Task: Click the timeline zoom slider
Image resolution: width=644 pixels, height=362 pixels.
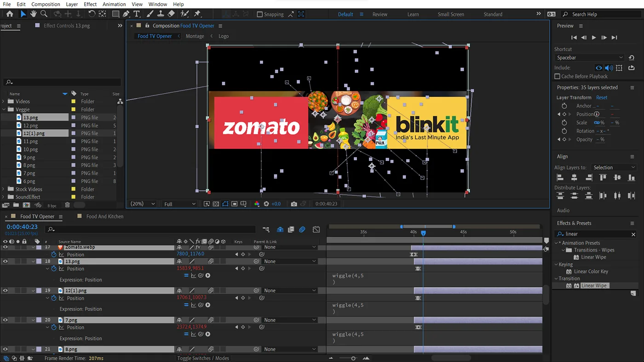Action: (353, 358)
